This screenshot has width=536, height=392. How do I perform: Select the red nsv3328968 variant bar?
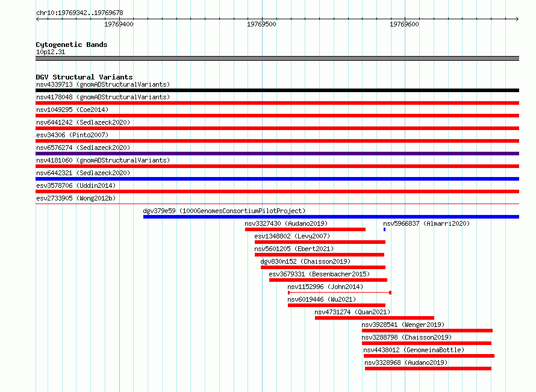pos(428,369)
